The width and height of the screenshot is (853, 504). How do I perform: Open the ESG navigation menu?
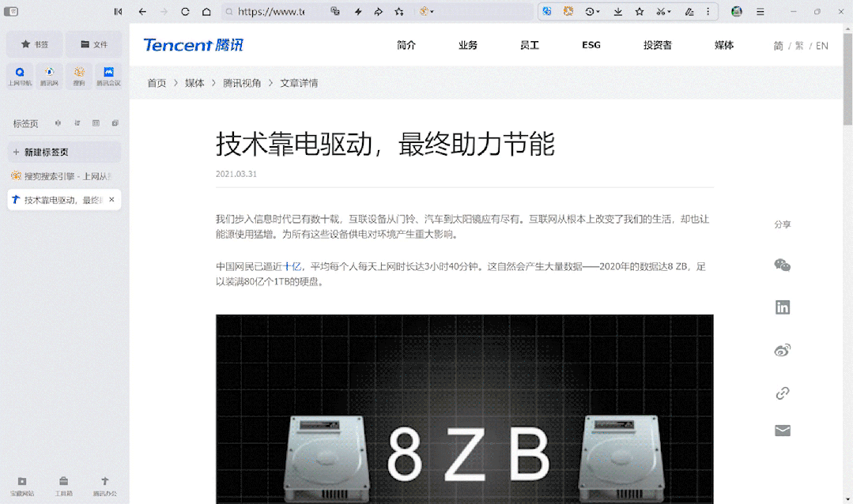tap(591, 45)
